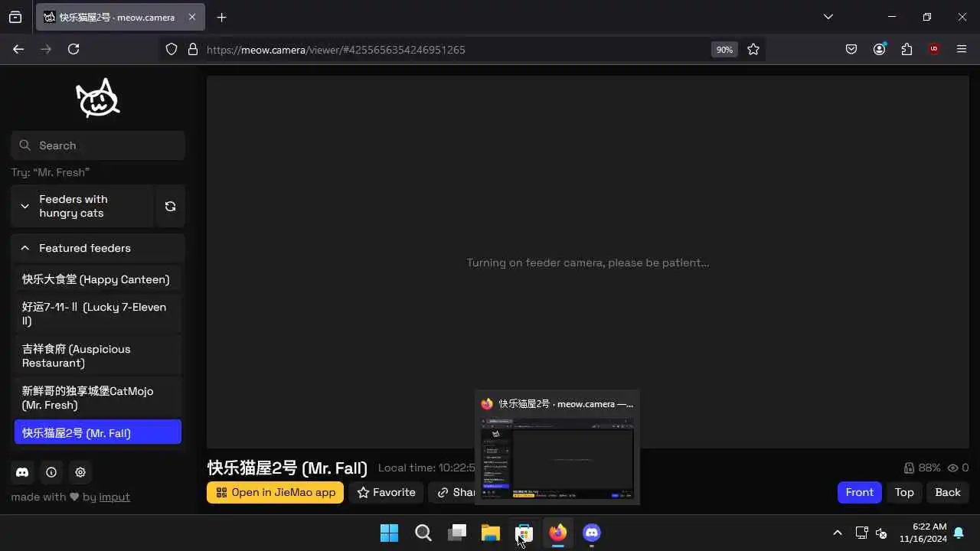
Task: Click the muted volume tray icon
Action: click(x=881, y=533)
